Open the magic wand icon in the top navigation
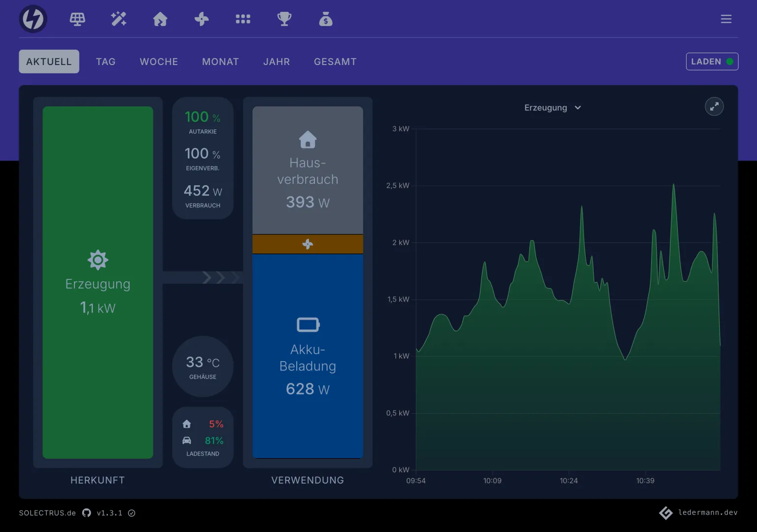This screenshot has height=532, width=757. pyautogui.click(x=119, y=19)
